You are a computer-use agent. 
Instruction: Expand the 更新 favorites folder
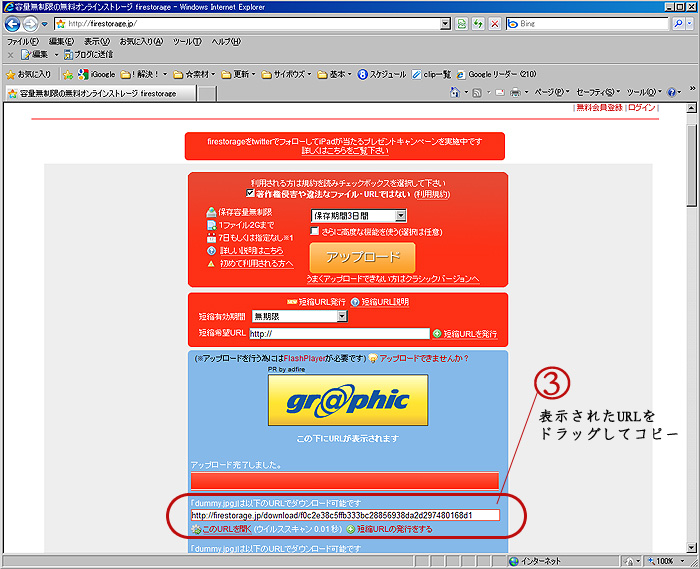coord(238,74)
